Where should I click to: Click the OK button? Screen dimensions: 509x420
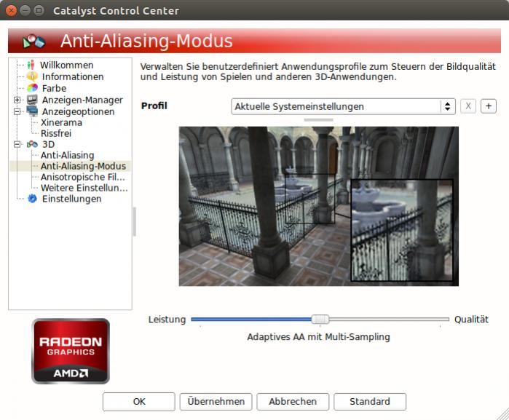pos(139,402)
